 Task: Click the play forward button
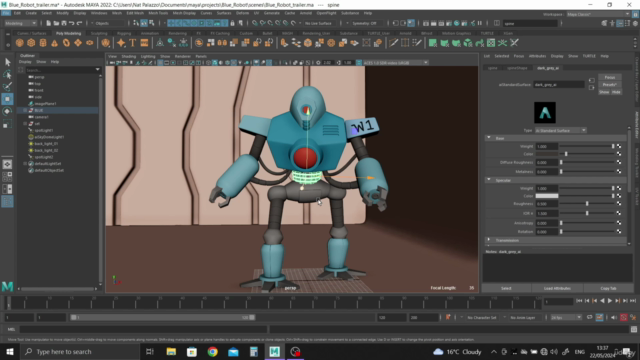point(610,301)
